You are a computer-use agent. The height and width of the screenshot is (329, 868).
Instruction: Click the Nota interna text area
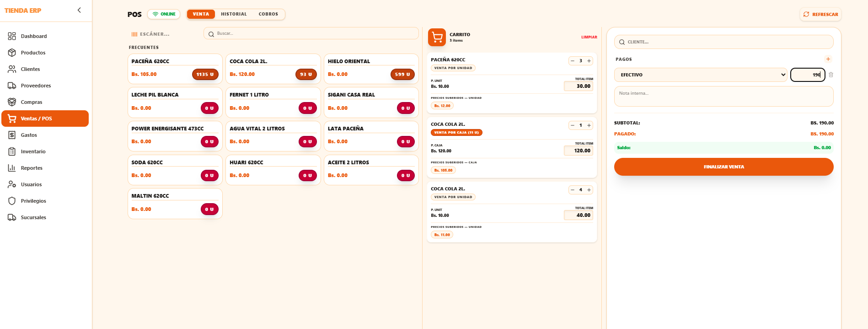coord(723,97)
